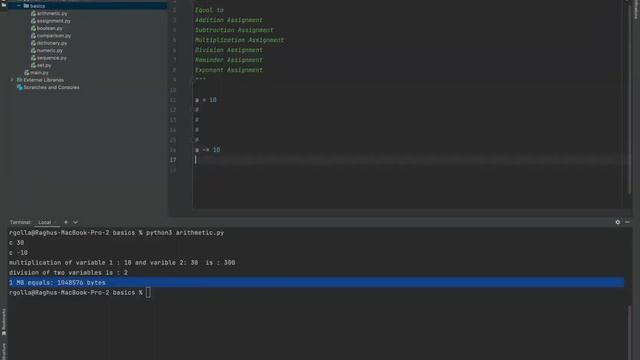The image size is (640, 360).
Task: Open comparison.py in the project tree
Action: point(54,36)
